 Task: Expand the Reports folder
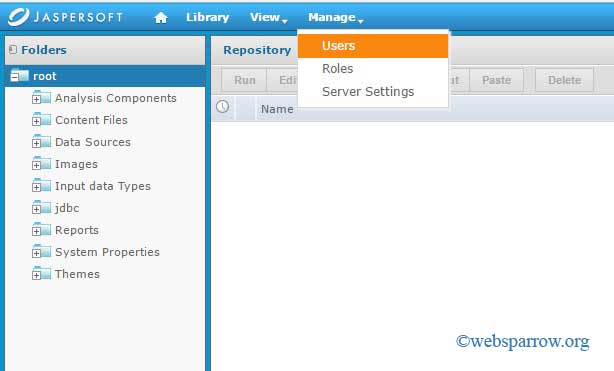click(x=36, y=231)
